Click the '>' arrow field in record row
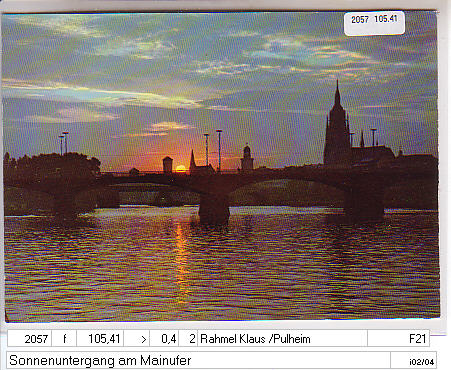The image size is (451, 370). click(x=137, y=339)
